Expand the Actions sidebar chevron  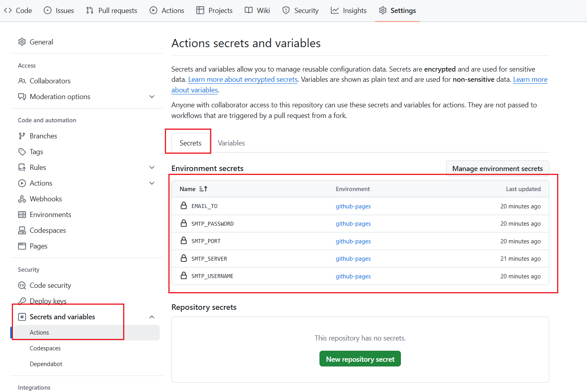click(x=152, y=183)
